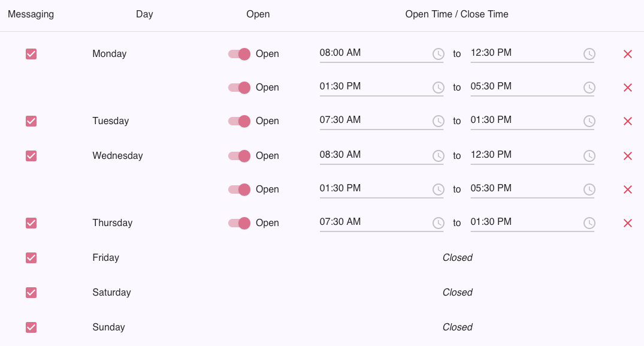Click Saturday Closed status text
Viewport: 644px width, 346px height.
point(458,293)
